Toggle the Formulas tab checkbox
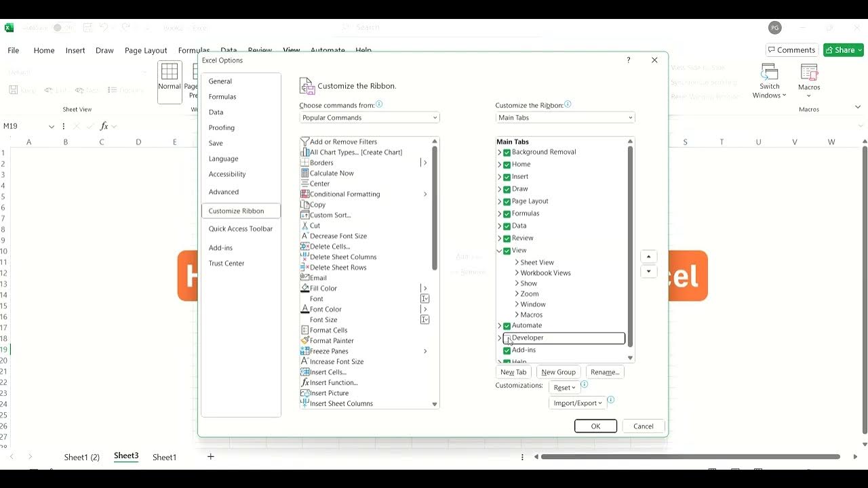This screenshot has height=488, width=868. pyautogui.click(x=507, y=213)
